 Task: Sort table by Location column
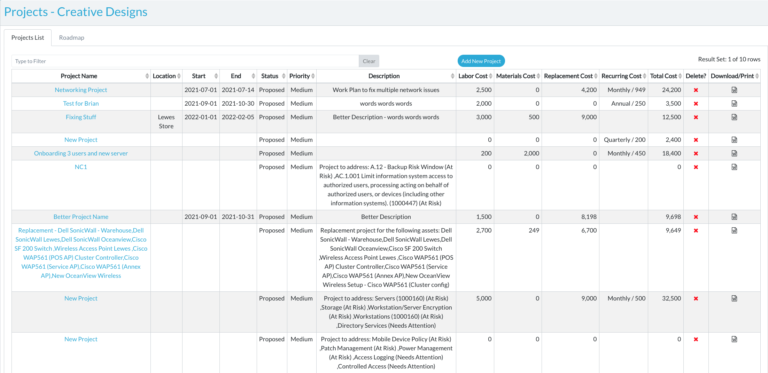click(x=167, y=76)
